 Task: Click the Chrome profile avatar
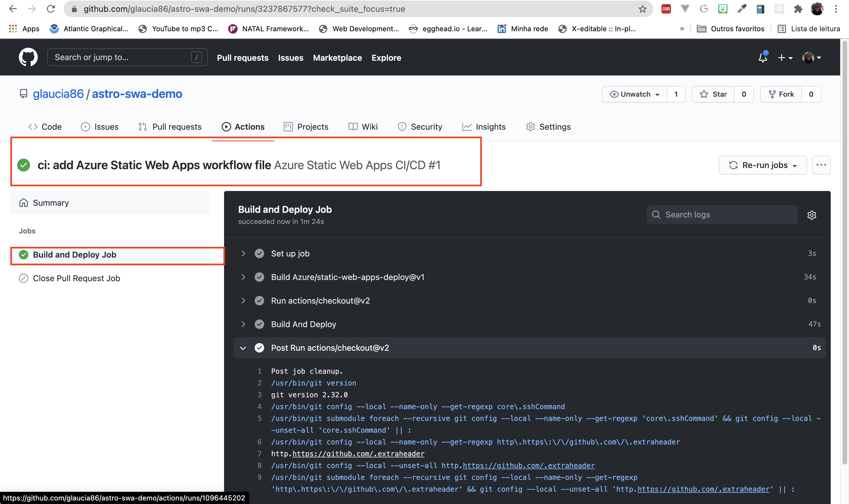tap(817, 9)
